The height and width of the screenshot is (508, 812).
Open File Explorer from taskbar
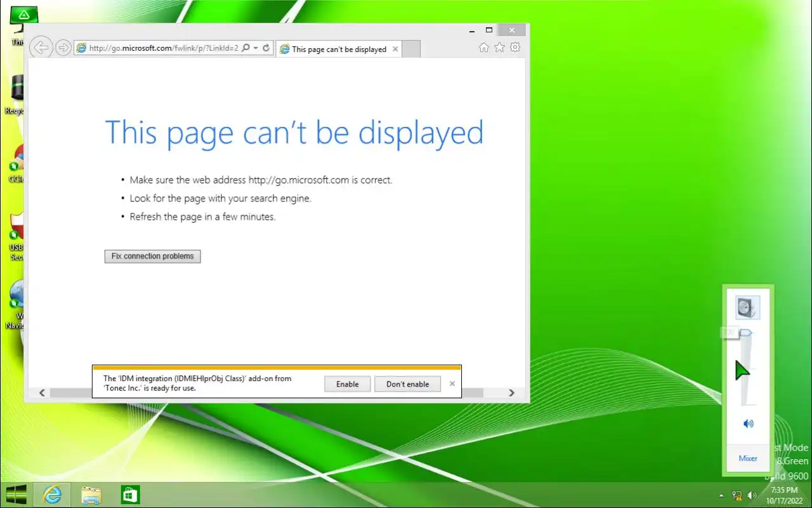click(91, 495)
